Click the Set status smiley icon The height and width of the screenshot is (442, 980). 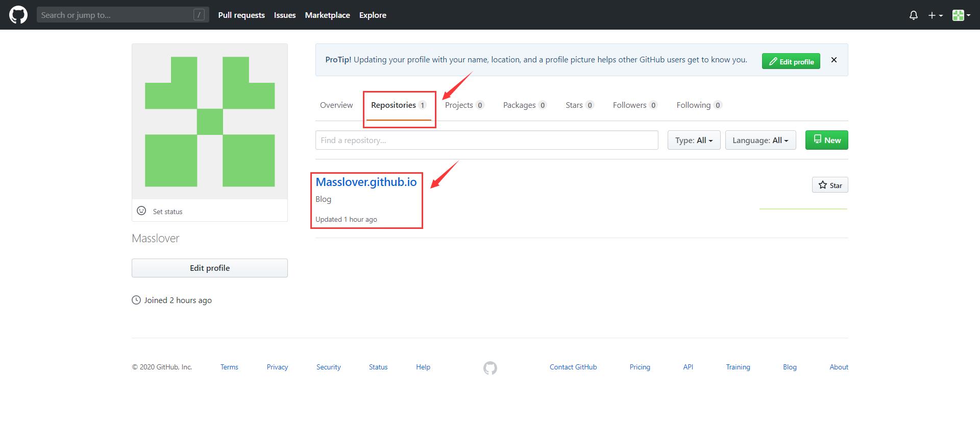click(x=141, y=211)
